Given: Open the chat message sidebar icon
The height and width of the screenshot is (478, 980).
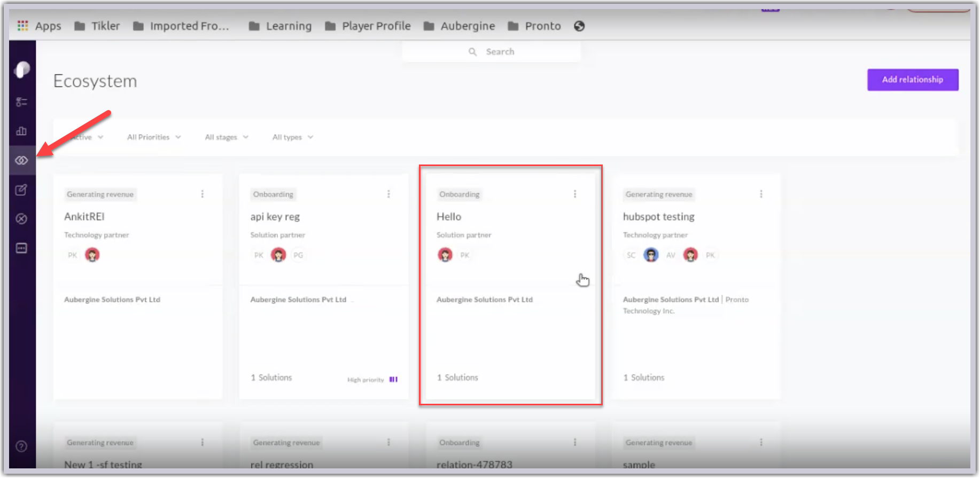Looking at the screenshot, I should [x=21, y=248].
